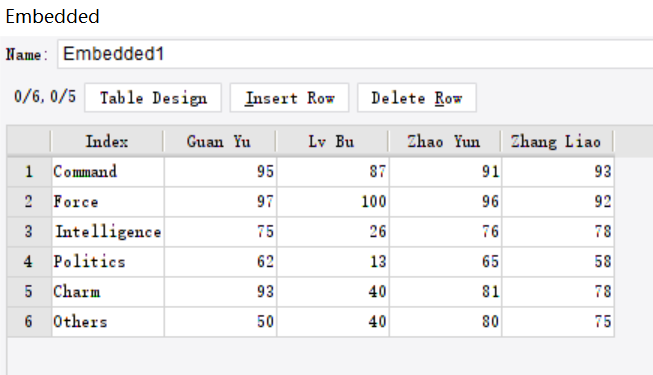Select Guan Yu's Force value 97
653x375 pixels.
221,202
